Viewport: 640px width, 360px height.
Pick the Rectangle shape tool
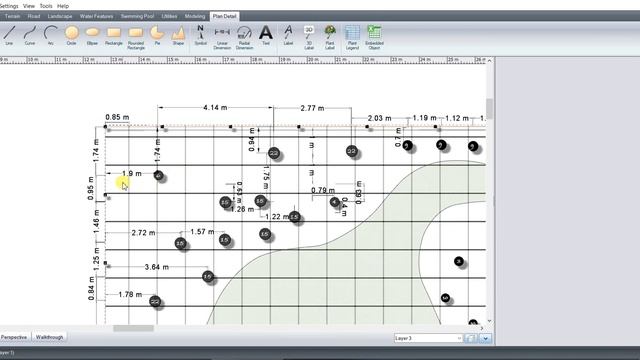tap(113, 36)
